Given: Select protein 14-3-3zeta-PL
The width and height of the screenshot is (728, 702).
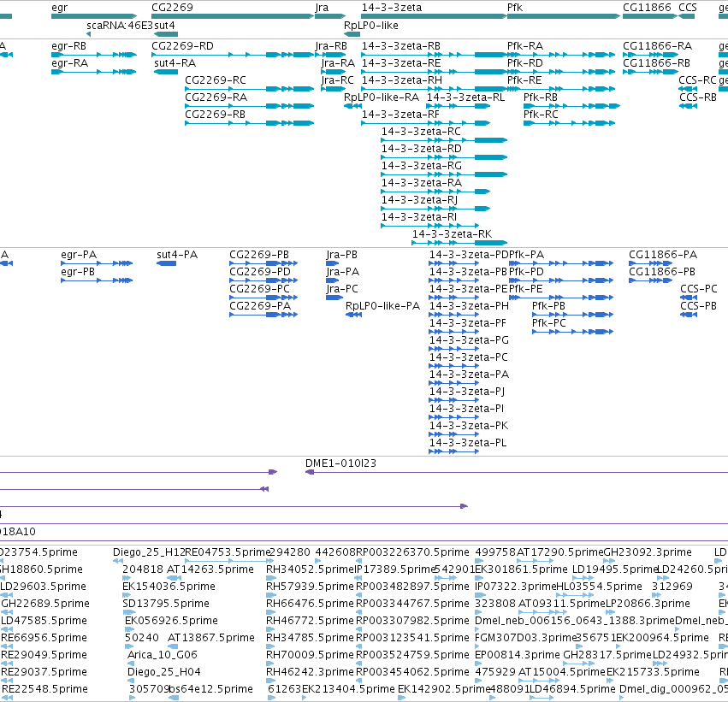Looking at the screenshot, I should pyautogui.click(x=453, y=451).
